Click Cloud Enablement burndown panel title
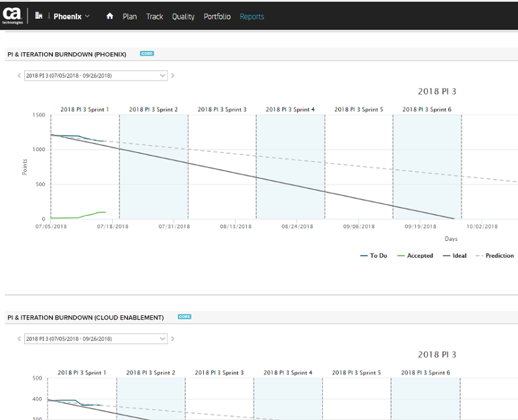The height and width of the screenshot is (420, 518). 86,317
